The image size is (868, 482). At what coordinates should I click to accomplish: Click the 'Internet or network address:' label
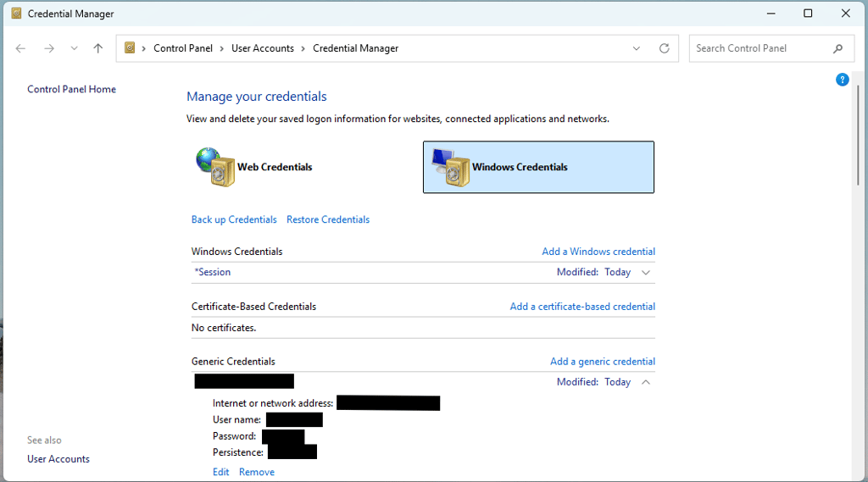pos(273,403)
